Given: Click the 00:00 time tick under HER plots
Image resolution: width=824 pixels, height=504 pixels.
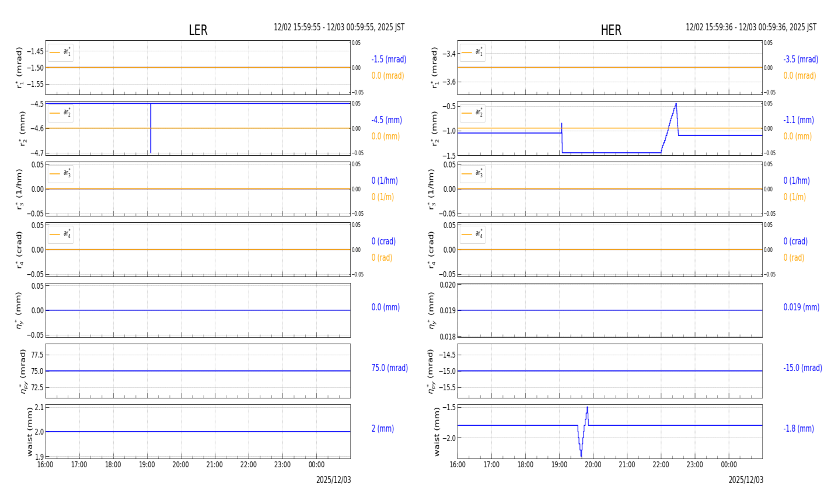Looking at the screenshot, I should tap(729, 465).
